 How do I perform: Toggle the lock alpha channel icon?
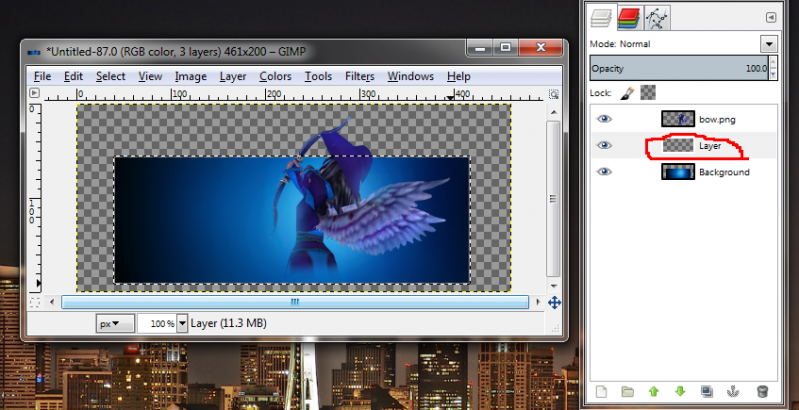[647, 93]
